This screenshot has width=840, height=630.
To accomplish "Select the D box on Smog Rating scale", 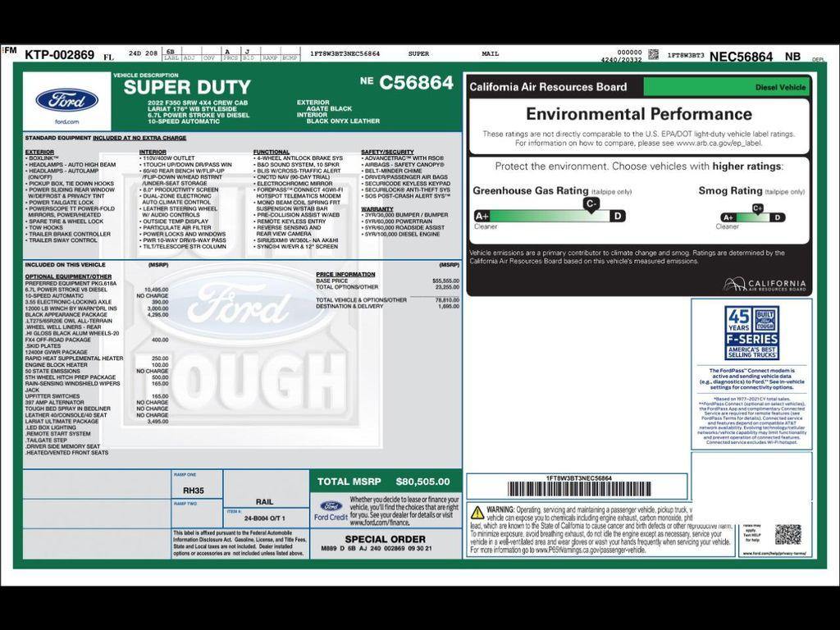I will (x=778, y=218).
